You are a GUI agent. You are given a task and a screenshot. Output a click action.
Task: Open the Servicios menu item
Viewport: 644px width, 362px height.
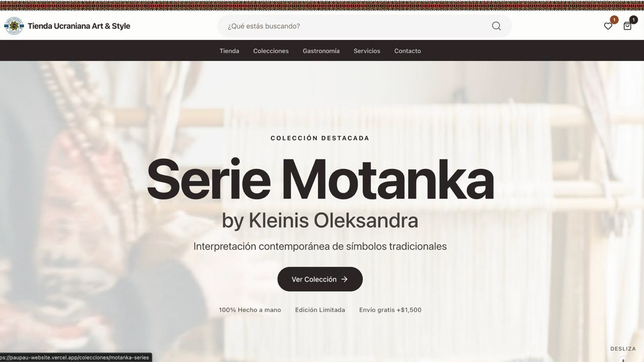coord(367,51)
